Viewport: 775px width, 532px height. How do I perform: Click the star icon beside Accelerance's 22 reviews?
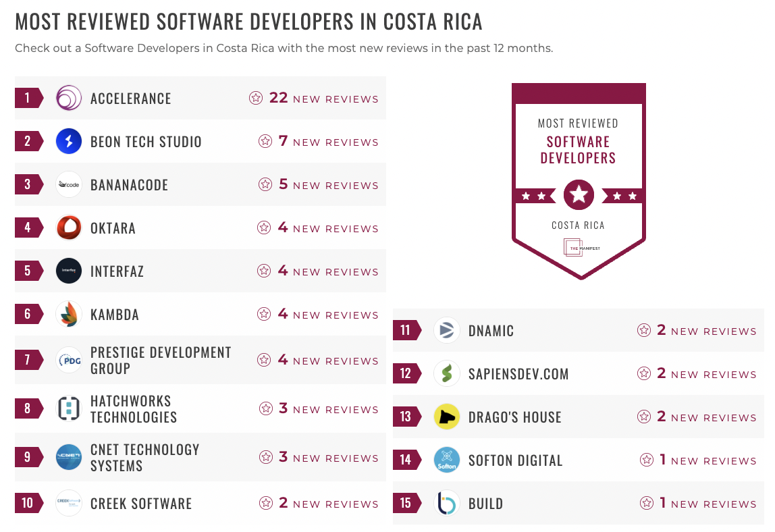pos(255,98)
